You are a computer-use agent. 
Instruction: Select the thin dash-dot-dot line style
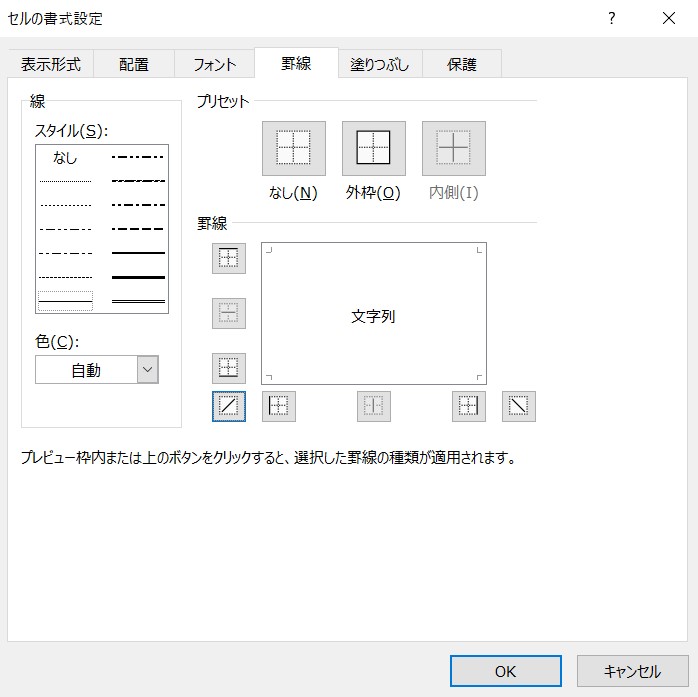(x=65, y=253)
